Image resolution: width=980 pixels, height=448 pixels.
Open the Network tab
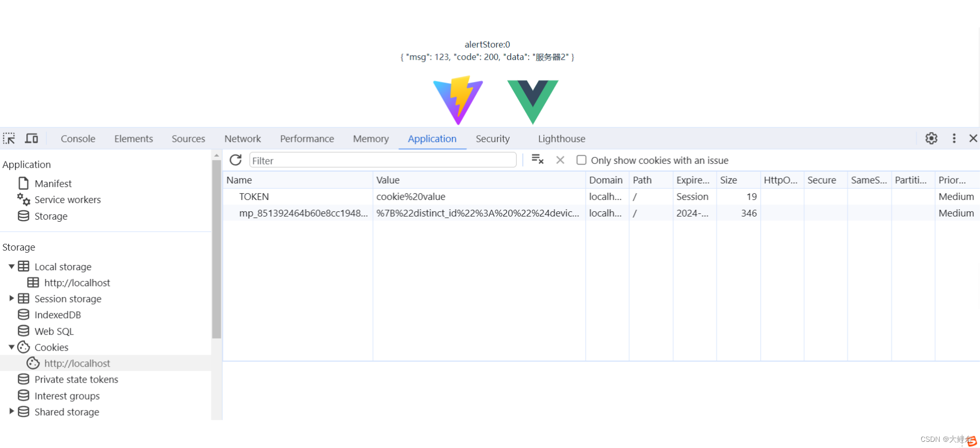[x=243, y=139]
